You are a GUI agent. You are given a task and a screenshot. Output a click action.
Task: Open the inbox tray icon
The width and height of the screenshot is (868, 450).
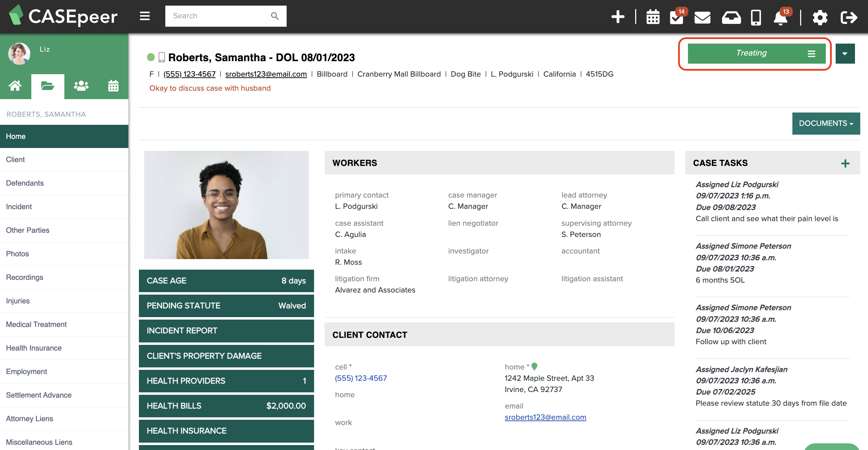731,17
